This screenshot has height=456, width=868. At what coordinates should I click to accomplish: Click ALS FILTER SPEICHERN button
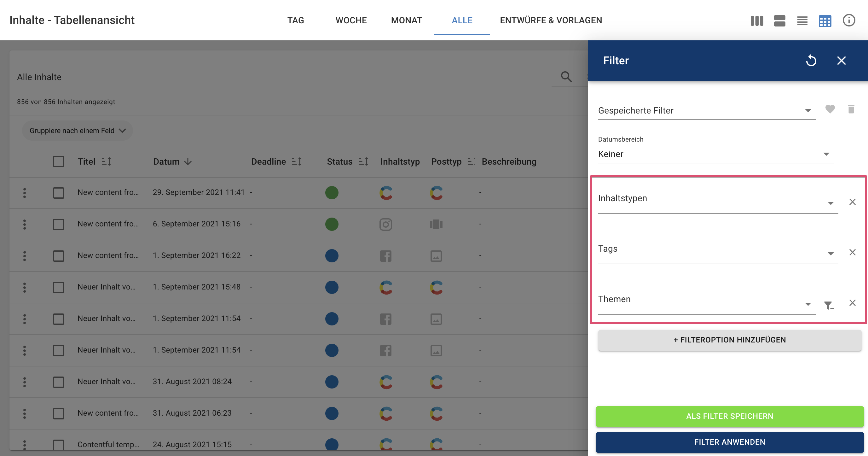point(730,416)
